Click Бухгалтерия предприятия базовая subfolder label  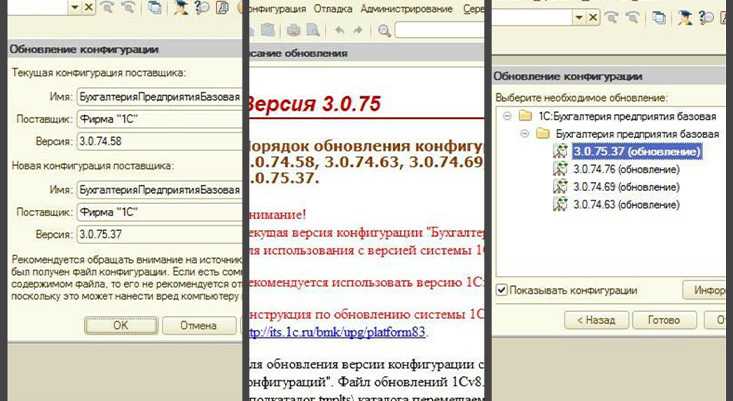pos(637,134)
